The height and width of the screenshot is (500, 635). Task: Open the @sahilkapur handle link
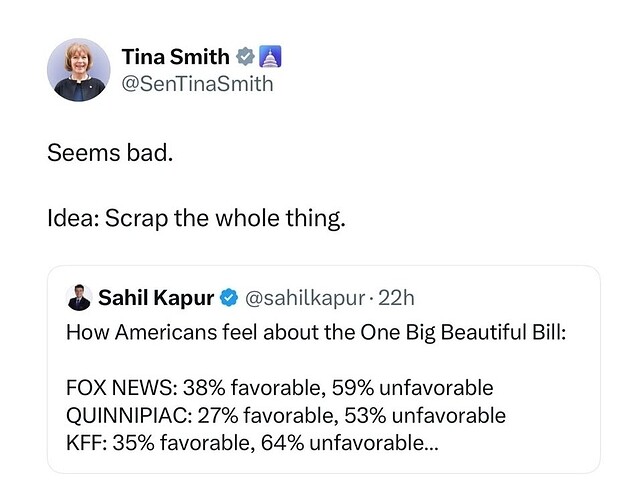(305, 298)
